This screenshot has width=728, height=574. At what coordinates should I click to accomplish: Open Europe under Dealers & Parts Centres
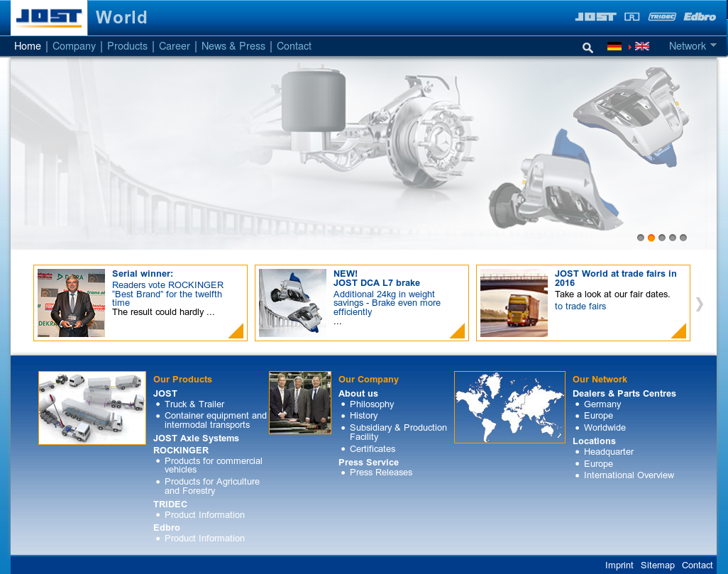click(x=598, y=416)
